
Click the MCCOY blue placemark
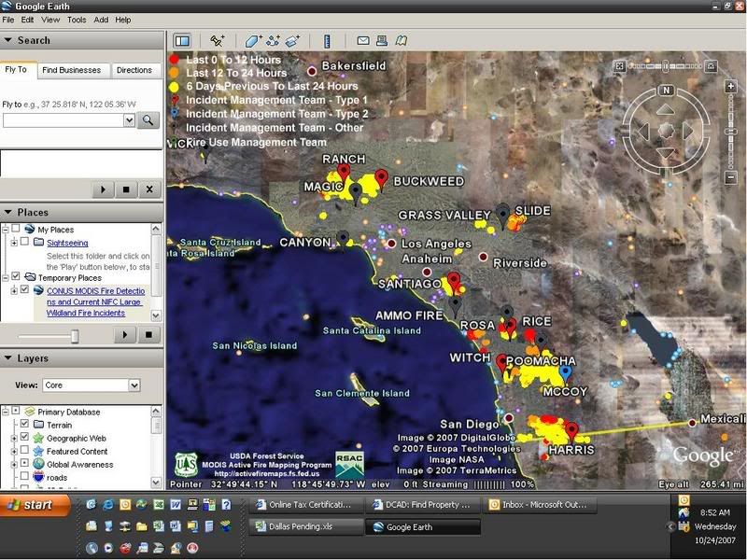tap(566, 373)
